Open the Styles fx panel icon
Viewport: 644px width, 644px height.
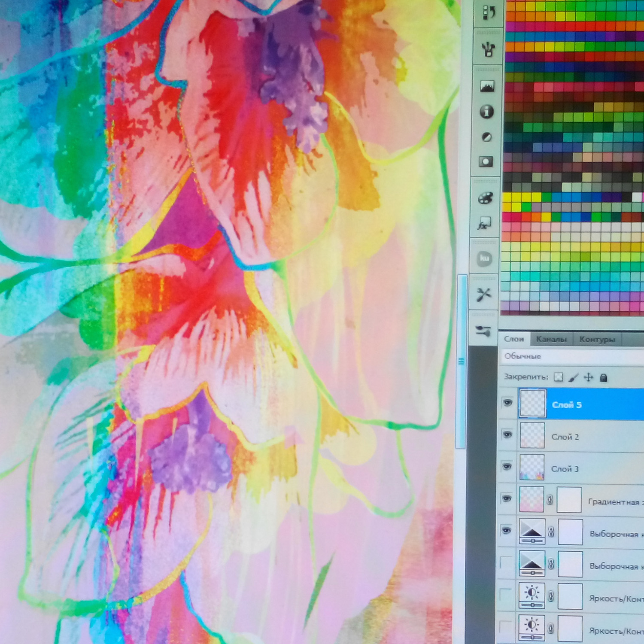click(484, 224)
